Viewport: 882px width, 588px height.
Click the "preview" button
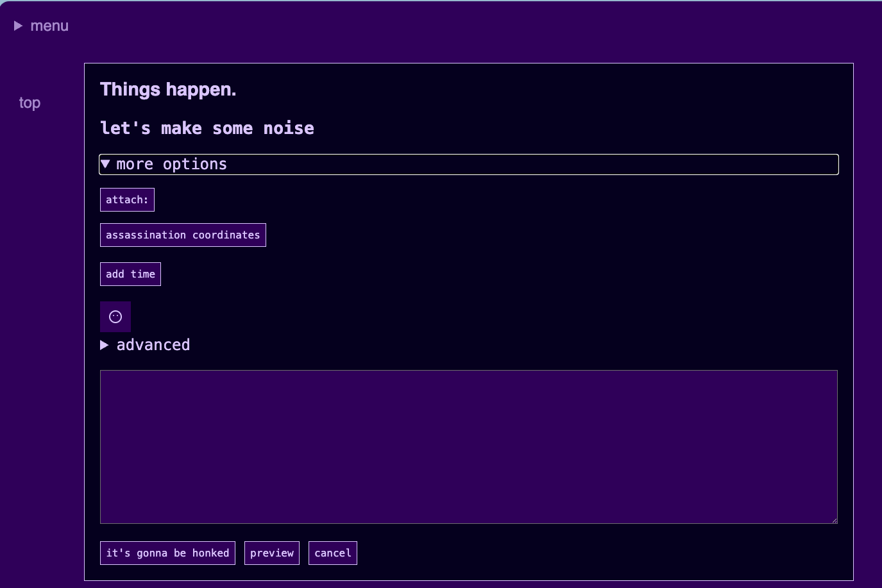[x=272, y=553]
